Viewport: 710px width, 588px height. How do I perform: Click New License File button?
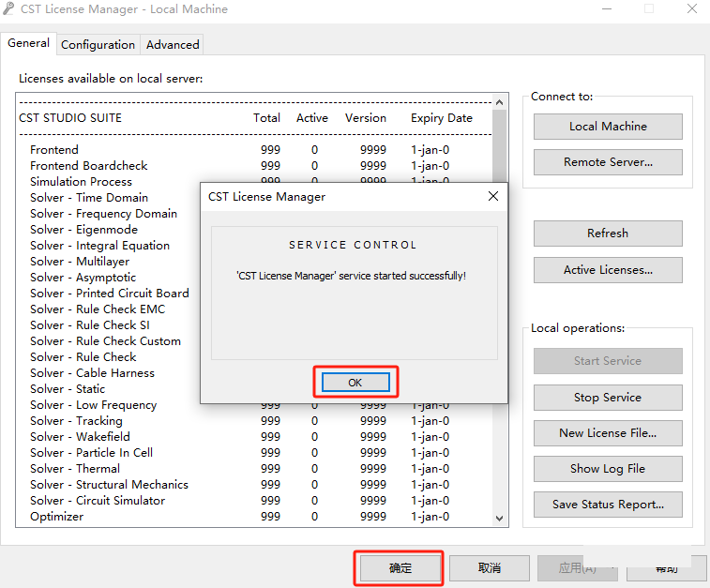[x=608, y=433]
